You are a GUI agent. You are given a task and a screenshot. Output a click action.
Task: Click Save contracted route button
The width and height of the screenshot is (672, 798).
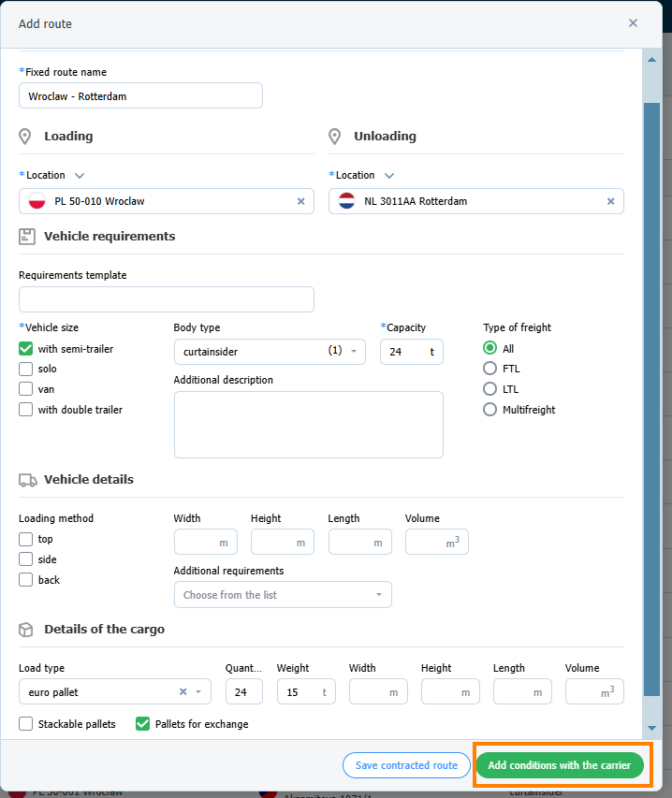(x=406, y=765)
